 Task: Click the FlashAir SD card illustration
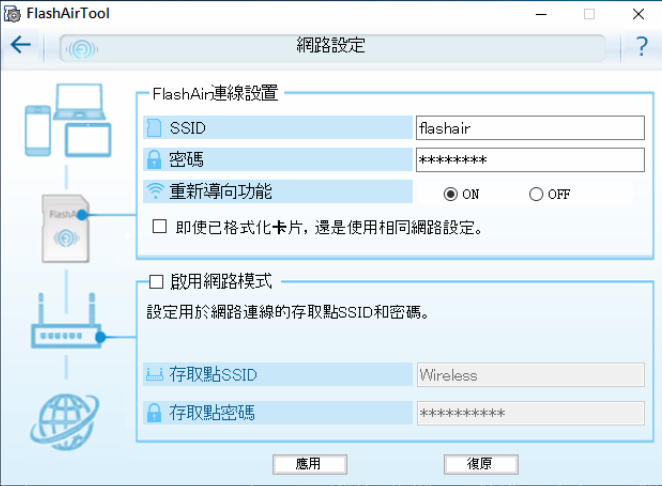[65, 228]
